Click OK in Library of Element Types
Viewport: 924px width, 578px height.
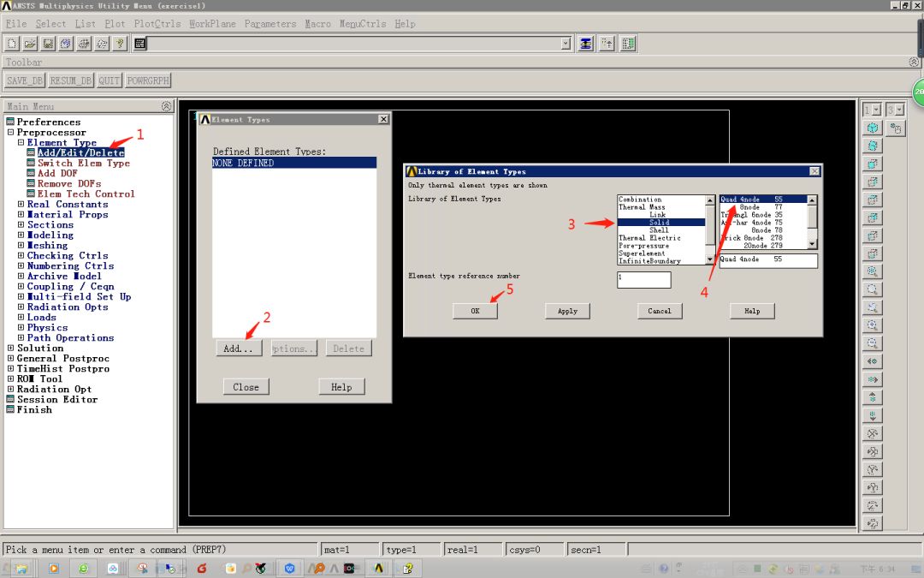(474, 310)
